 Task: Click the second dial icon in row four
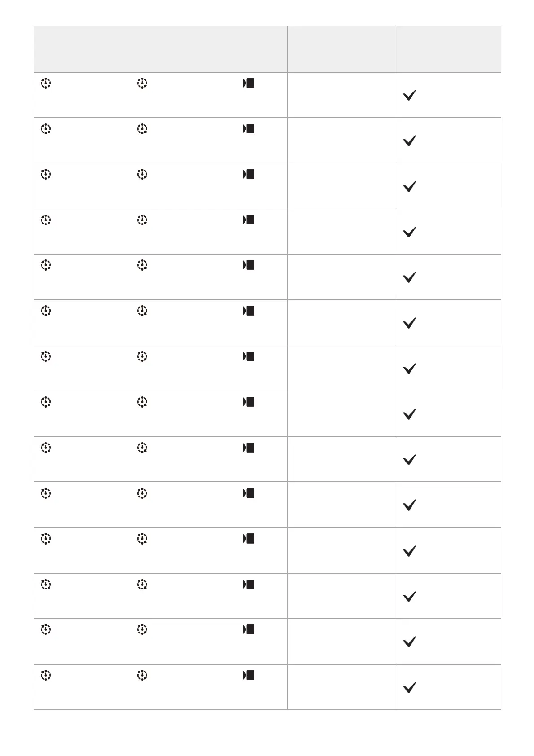click(142, 220)
